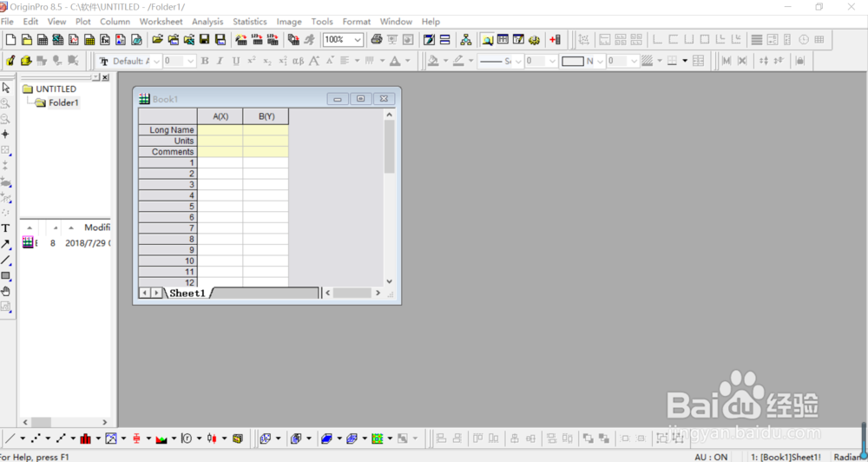Open the font color dropdown arrow
Viewport: 868px width, 462px height.
(x=408, y=61)
